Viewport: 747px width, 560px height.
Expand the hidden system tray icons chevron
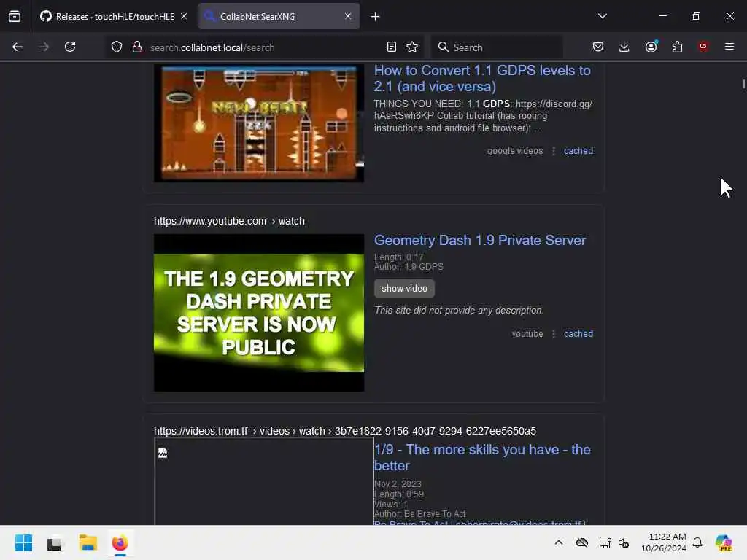tap(559, 542)
